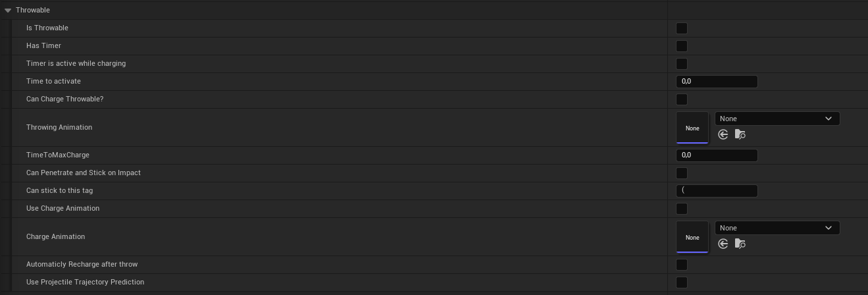
Task: Click the Time to activate value field
Action: tap(717, 82)
